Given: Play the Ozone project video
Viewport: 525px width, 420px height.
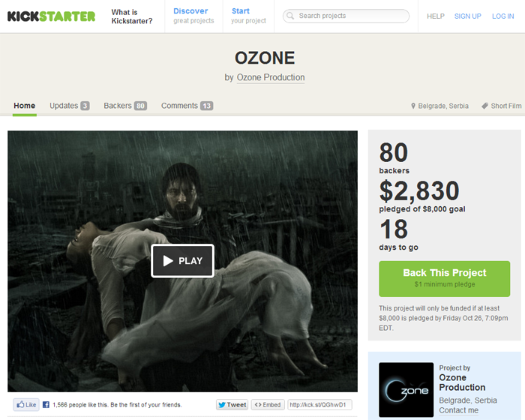Looking at the screenshot, I should click(x=182, y=260).
